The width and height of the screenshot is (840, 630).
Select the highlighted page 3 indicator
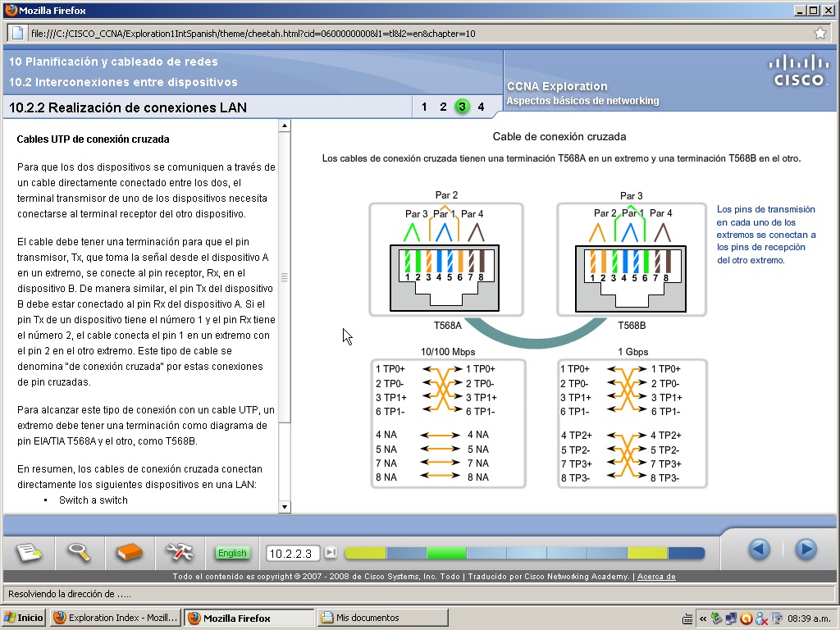click(x=462, y=107)
